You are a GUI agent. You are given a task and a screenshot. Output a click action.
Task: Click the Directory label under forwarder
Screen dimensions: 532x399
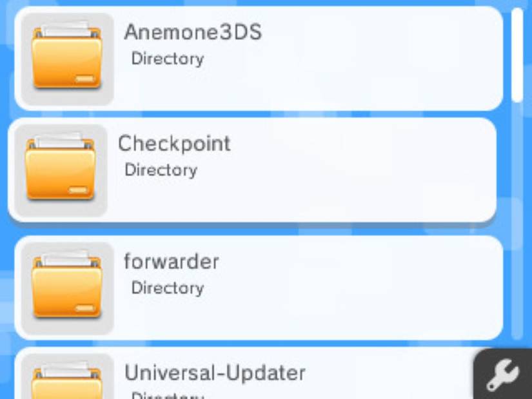pyautogui.click(x=168, y=288)
